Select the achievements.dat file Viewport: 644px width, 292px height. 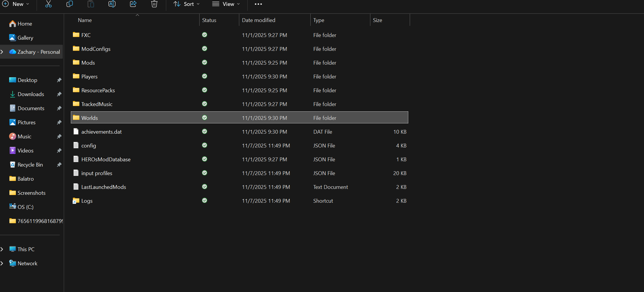click(x=240, y=132)
